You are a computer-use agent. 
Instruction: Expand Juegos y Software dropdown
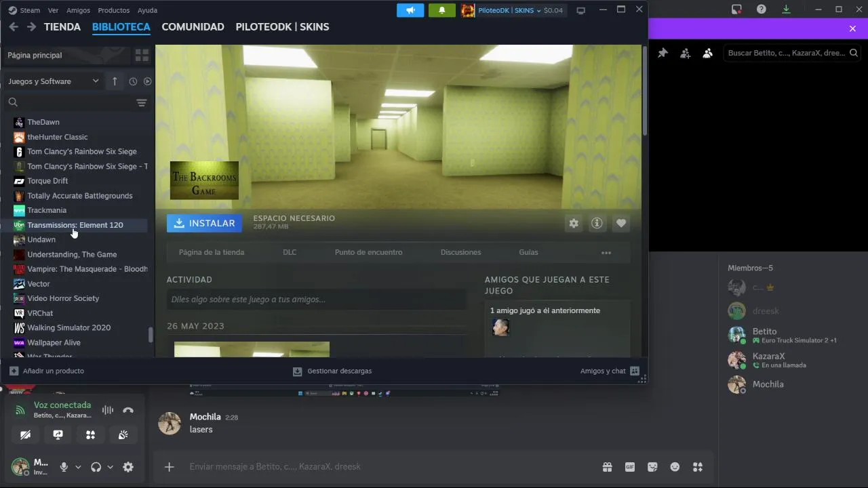[54, 81]
